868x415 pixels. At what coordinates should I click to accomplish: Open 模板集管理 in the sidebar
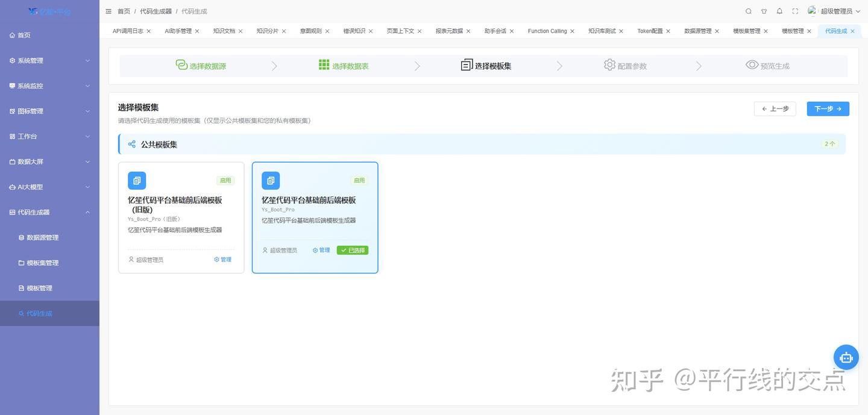click(x=49, y=263)
